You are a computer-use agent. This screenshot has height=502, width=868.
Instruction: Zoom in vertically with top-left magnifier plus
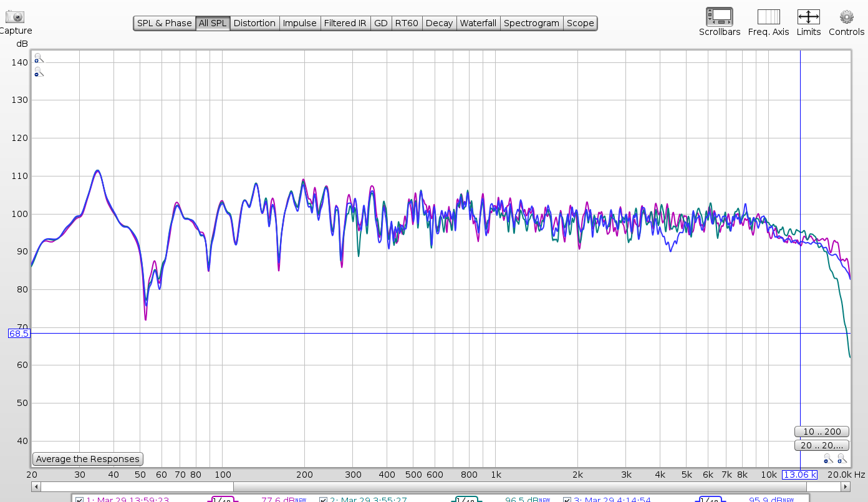(39, 58)
